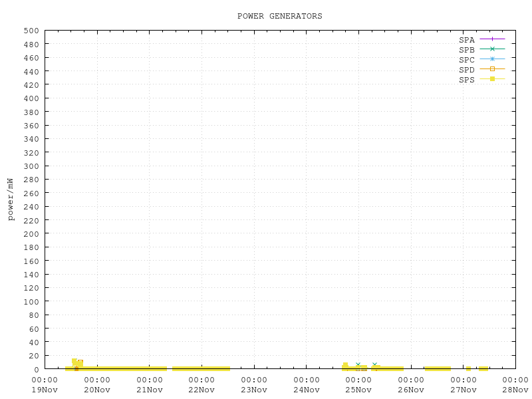Click the SPB legend cross marker
532x399 pixels.
coord(492,49)
